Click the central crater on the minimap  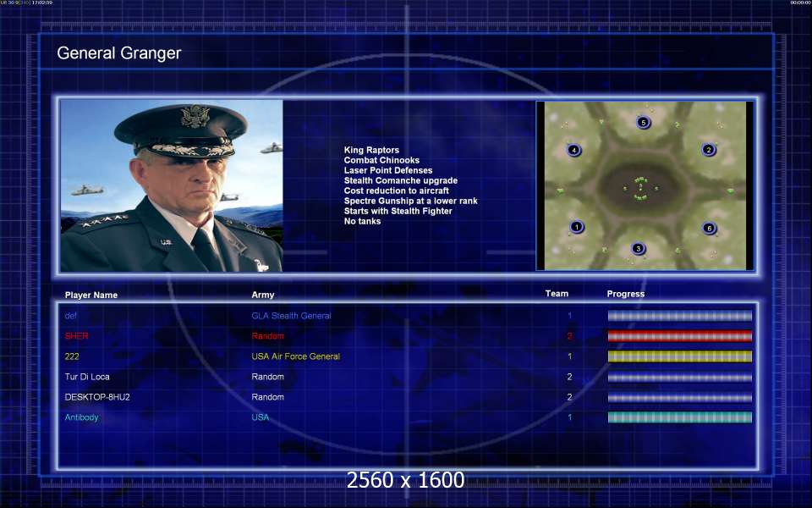[x=641, y=188]
